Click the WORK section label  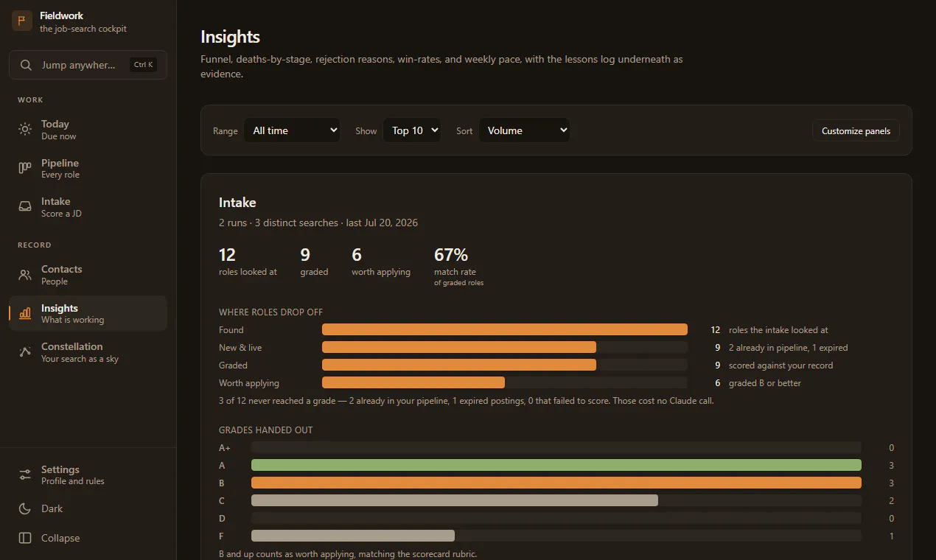pyautogui.click(x=30, y=99)
